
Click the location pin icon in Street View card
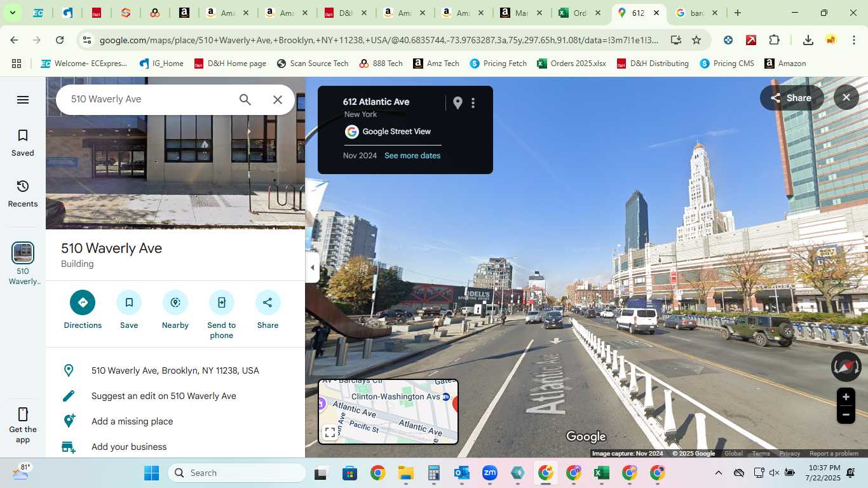(458, 103)
